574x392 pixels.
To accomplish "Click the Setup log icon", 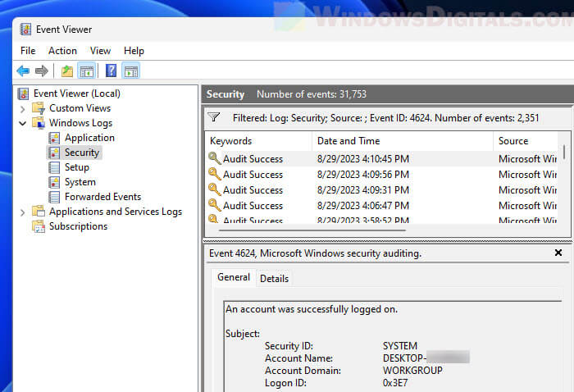I will pos(54,167).
